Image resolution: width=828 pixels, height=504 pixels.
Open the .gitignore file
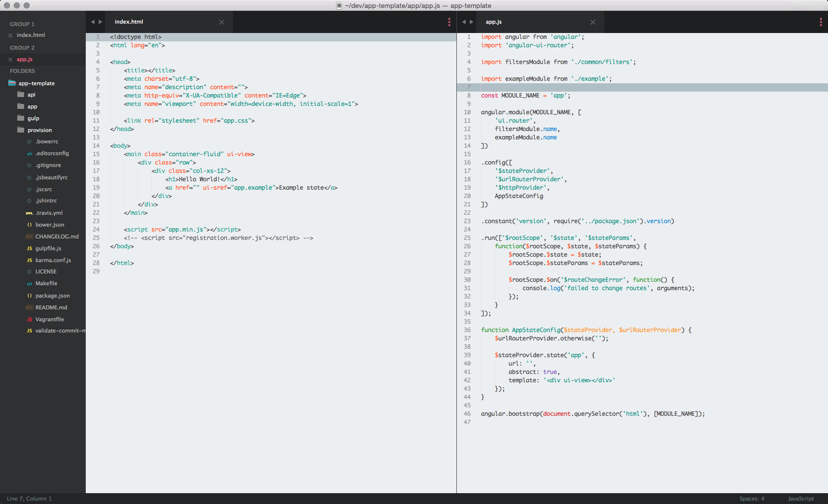click(x=48, y=165)
